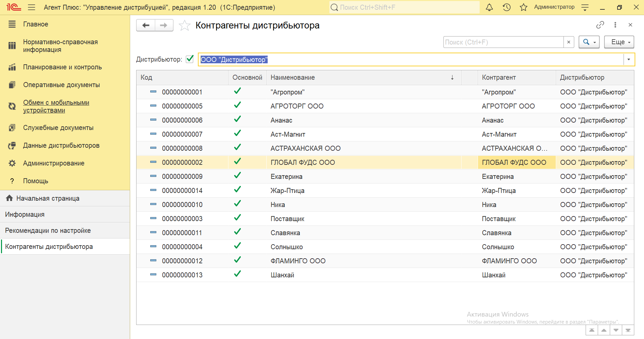Open search magnifier dropdown button
Viewport: 644px width, 339px height.
[589, 42]
